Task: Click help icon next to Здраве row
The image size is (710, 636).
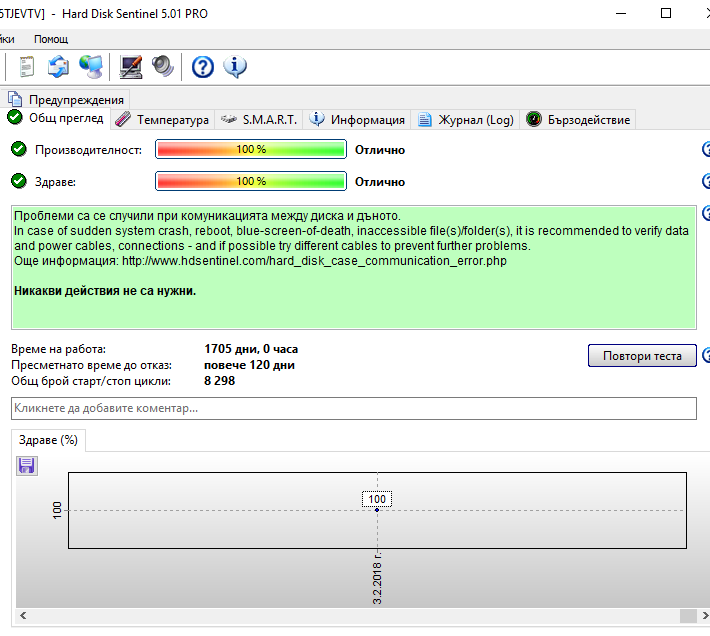Action: click(706, 181)
